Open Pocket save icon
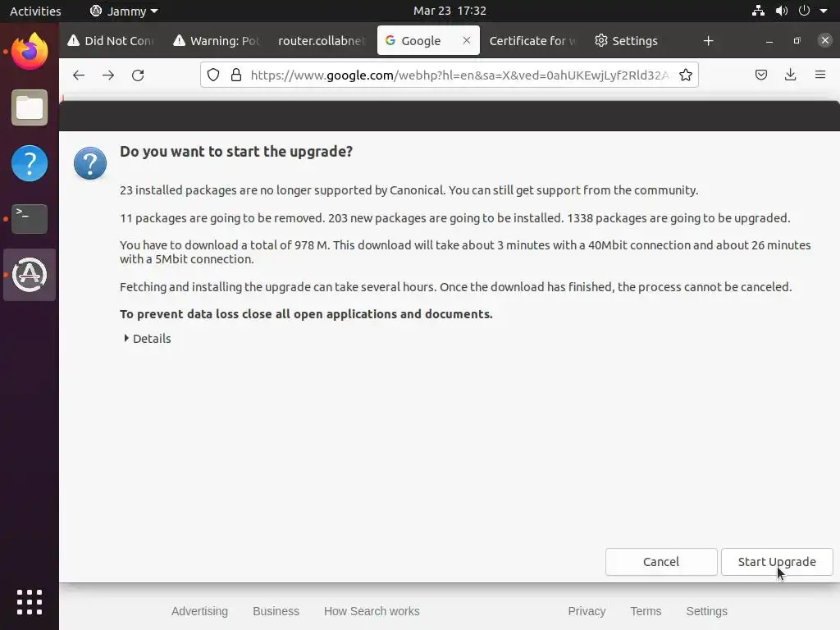Viewport: 840px width, 630px height. (x=761, y=75)
